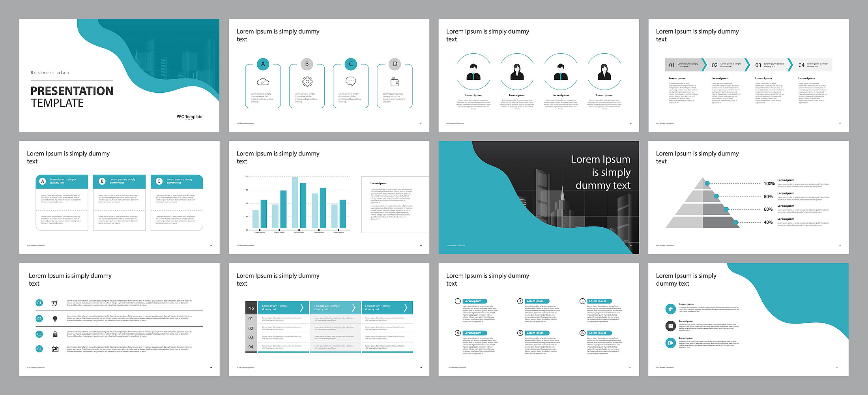Select the gray circle labeled B
This screenshot has width=868, height=395.
click(x=307, y=64)
